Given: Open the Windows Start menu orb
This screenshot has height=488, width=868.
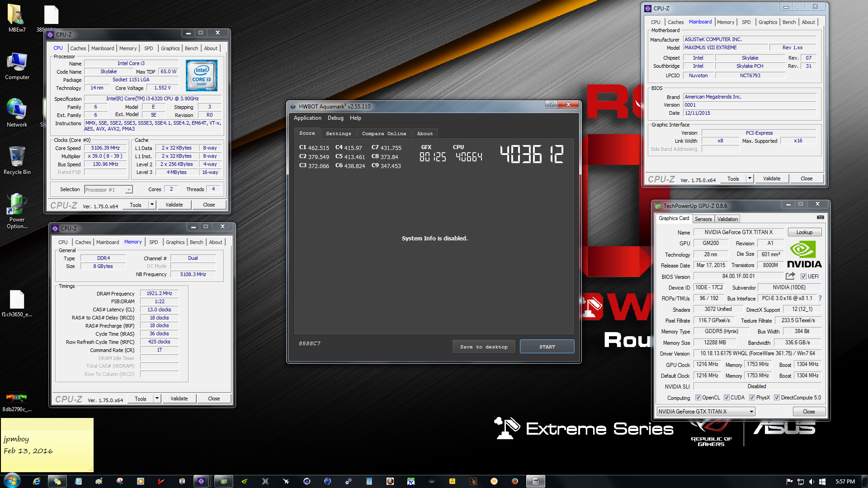Looking at the screenshot, I should [12, 481].
